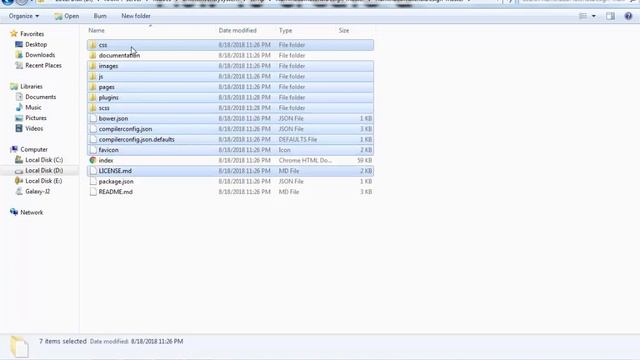
Task: Sort by Size column header
Action: pos(344,30)
